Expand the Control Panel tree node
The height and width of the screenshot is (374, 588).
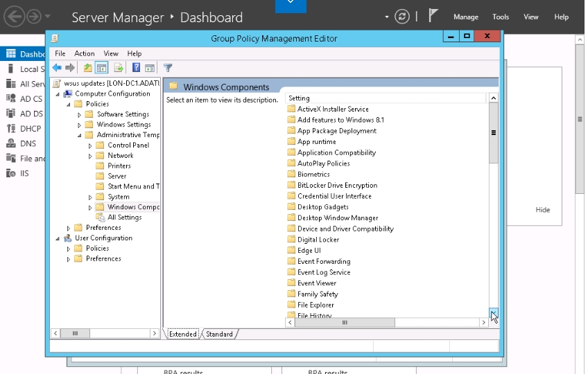coord(90,145)
